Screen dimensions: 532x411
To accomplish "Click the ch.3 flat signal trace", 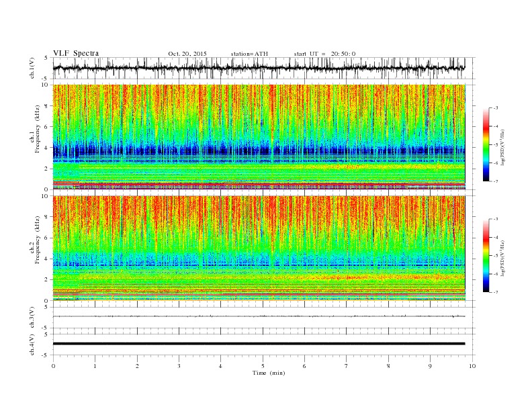I will [259, 316].
